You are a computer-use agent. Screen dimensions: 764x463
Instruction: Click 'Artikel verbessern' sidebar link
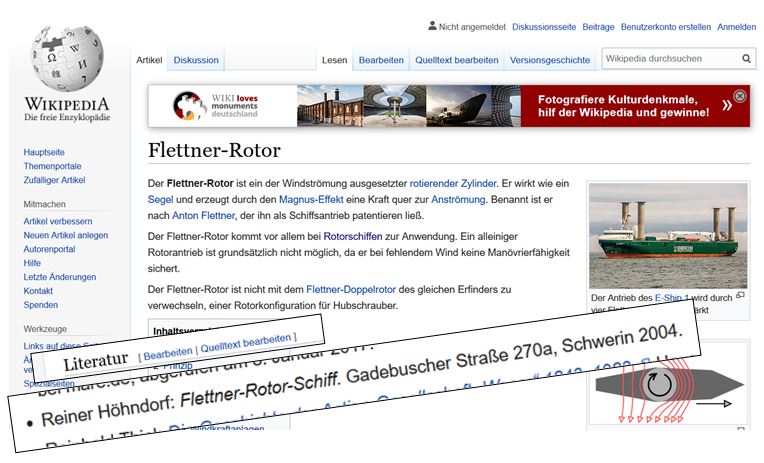pyautogui.click(x=57, y=221)
